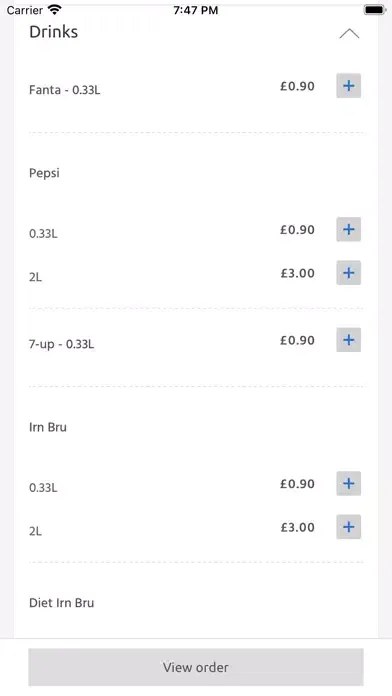
Task: Add 7-up 0.33L using the plus icon
Action: click(348, 340)
